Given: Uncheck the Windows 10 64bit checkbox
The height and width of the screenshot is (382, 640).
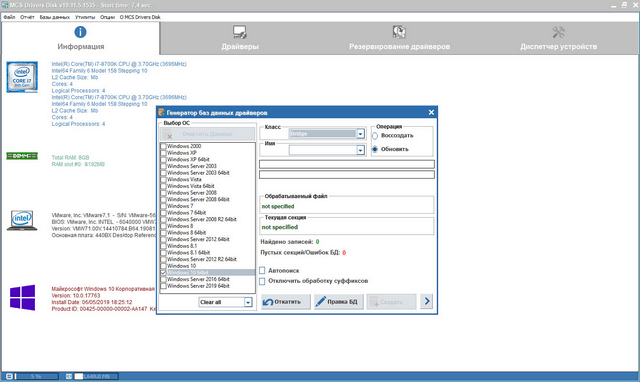Looking at the screenshot, I should (163, 272).
